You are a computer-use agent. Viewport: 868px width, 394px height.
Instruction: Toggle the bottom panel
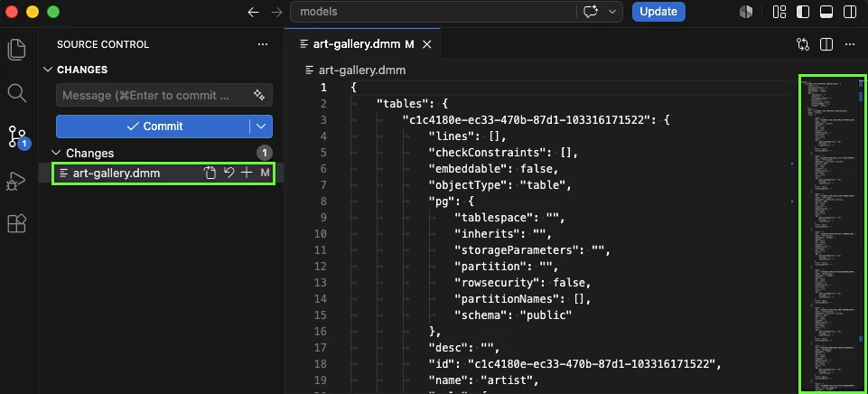(x=826, y=12)
